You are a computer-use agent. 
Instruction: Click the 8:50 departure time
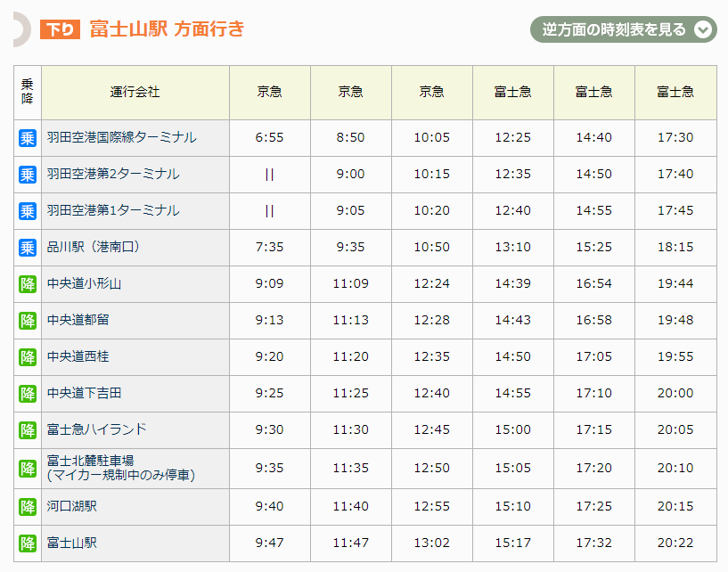pos(350,137)
